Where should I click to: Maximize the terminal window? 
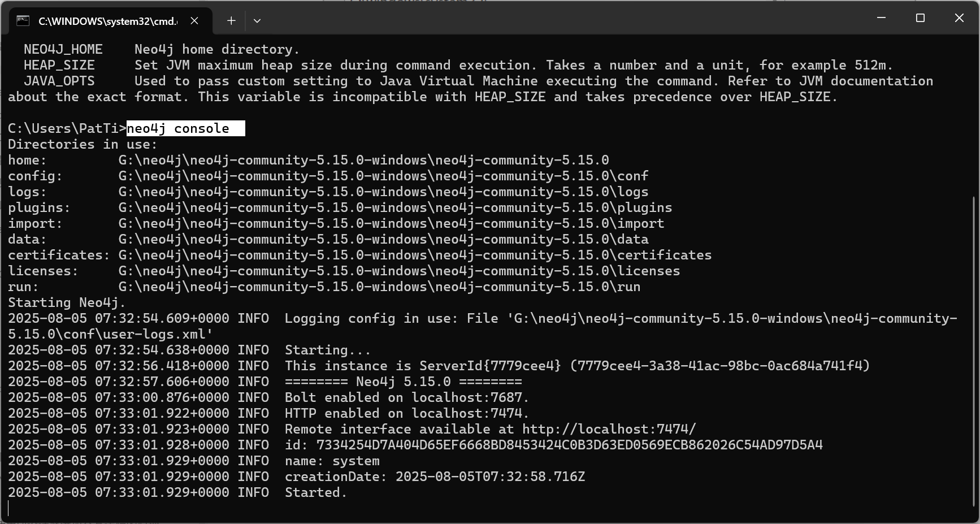coord(920,18)
